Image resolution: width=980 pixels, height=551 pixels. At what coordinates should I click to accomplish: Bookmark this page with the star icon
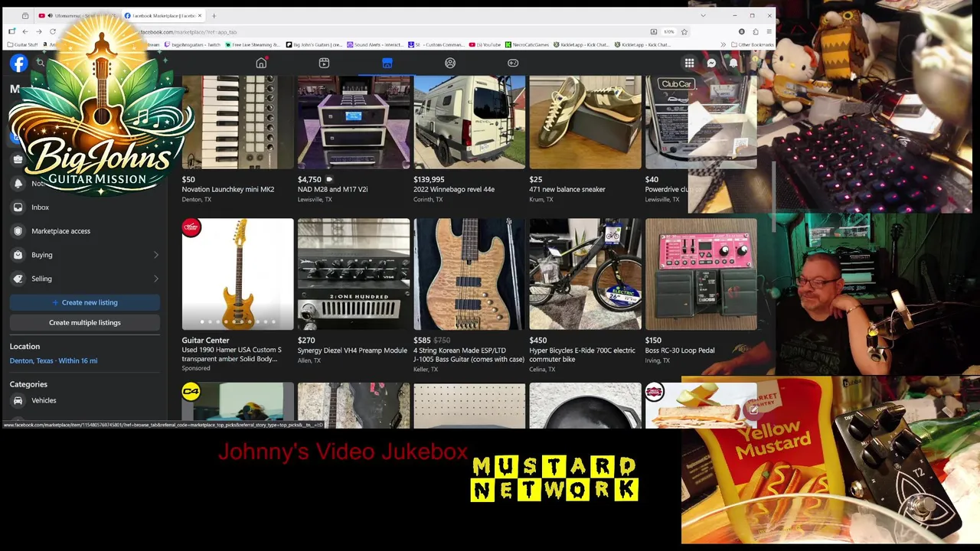tap(684, 31)
